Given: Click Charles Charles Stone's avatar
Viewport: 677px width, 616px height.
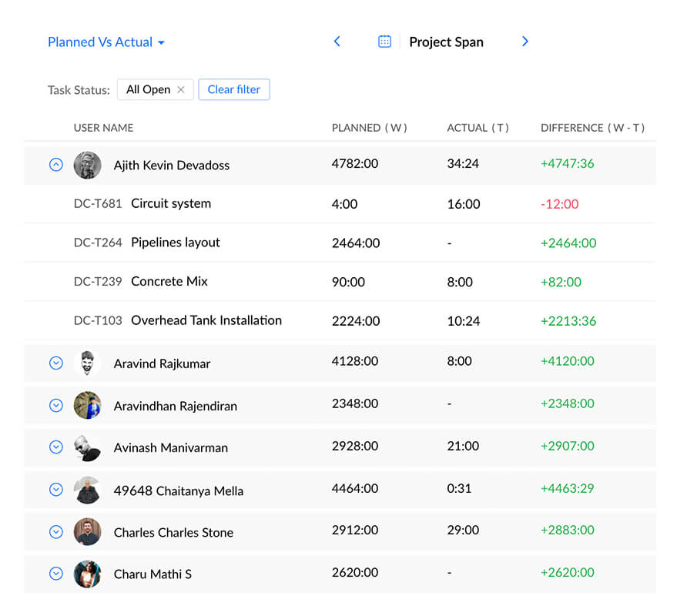Looking at the screenshot, I should (x=87, y=532).
